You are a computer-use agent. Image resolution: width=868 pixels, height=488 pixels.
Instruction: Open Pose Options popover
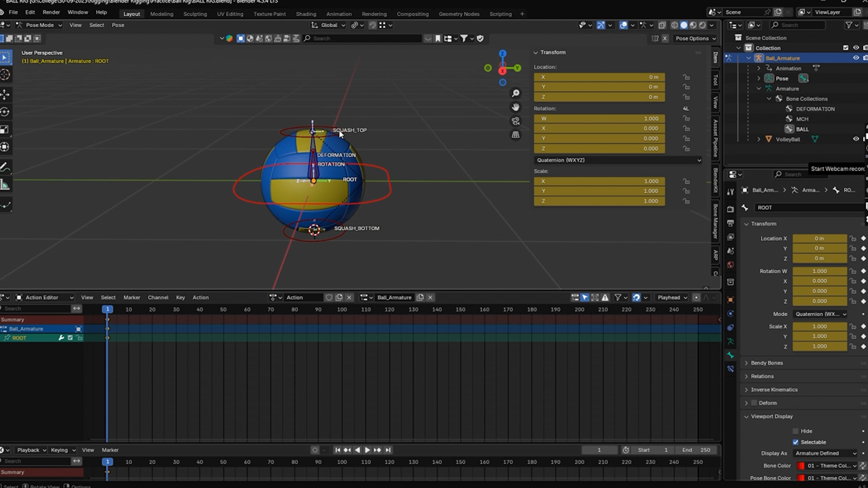(x=695, y=38)
